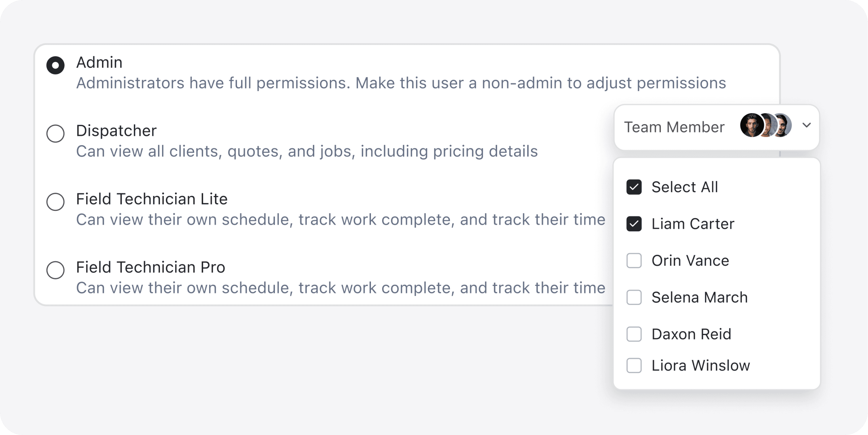This screenshot has width=868, height=435.
Task: Select the Admin radio button
Action: 56,65
